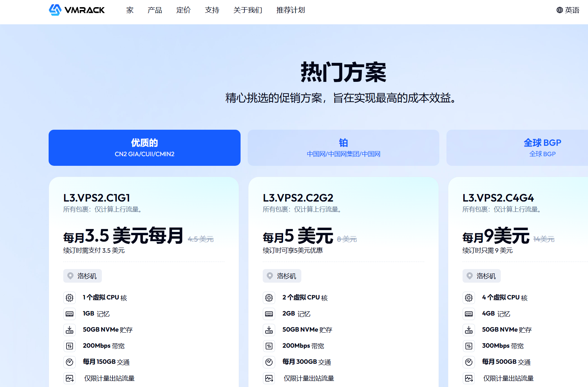
Task: Go to 定价 pricing page
Action: pos(183,10)
